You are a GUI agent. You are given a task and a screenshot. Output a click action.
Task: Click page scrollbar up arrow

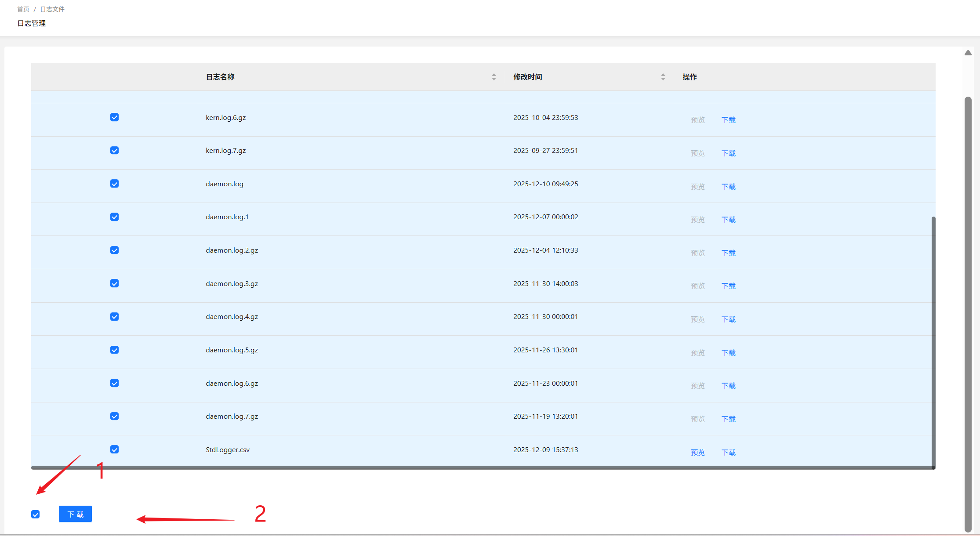pyautogui.click(x=968, y=53)
